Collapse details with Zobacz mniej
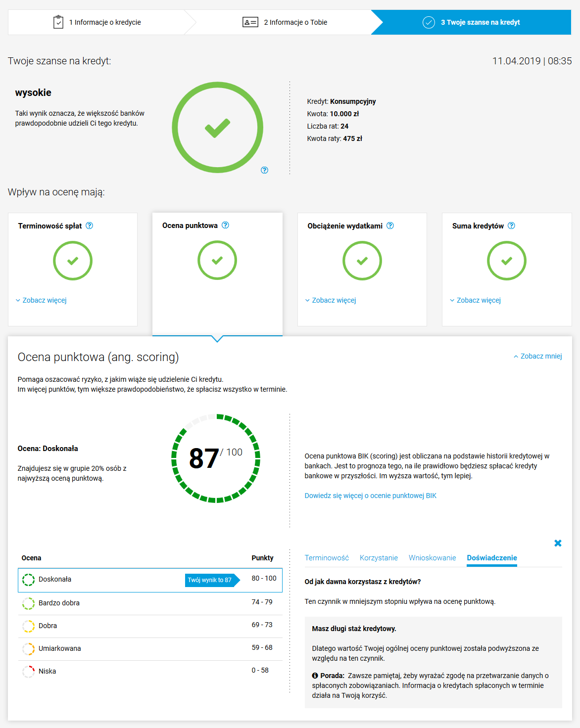Screen dimensions: 580x728 click(538, 356)
